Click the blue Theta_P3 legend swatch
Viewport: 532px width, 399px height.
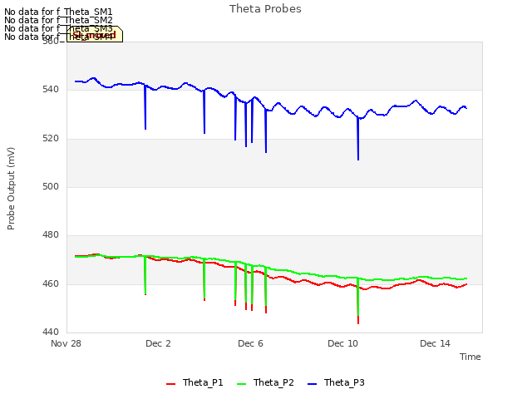[x=312, y=384]
